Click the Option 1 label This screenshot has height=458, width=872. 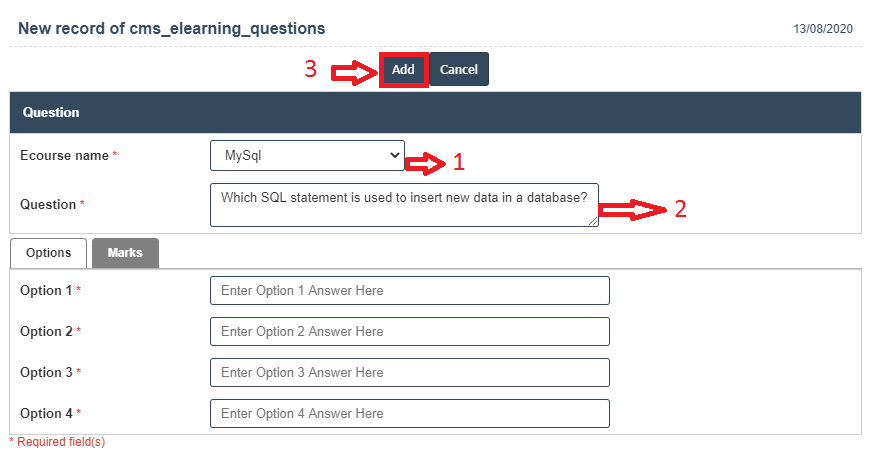click(x=47, y=291)
